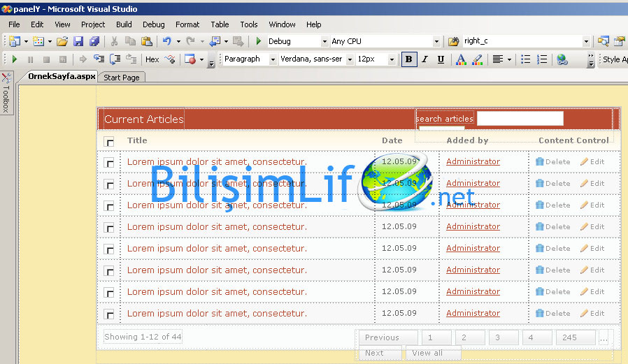Expand the Undo history dropdown arrow
The width and height of the screenshot is (628, 364).
(178, 41)
